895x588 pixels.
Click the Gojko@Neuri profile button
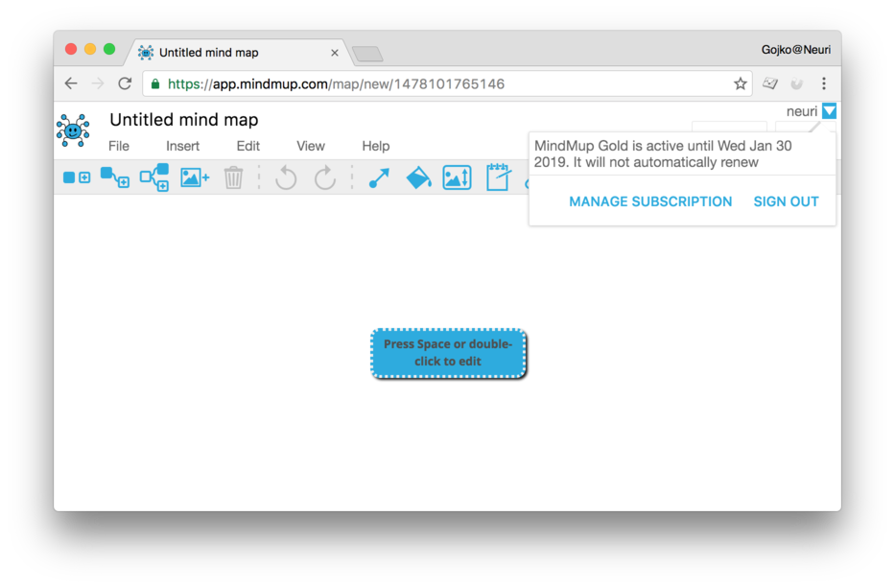pyautogui.click(x=795, y=50)
